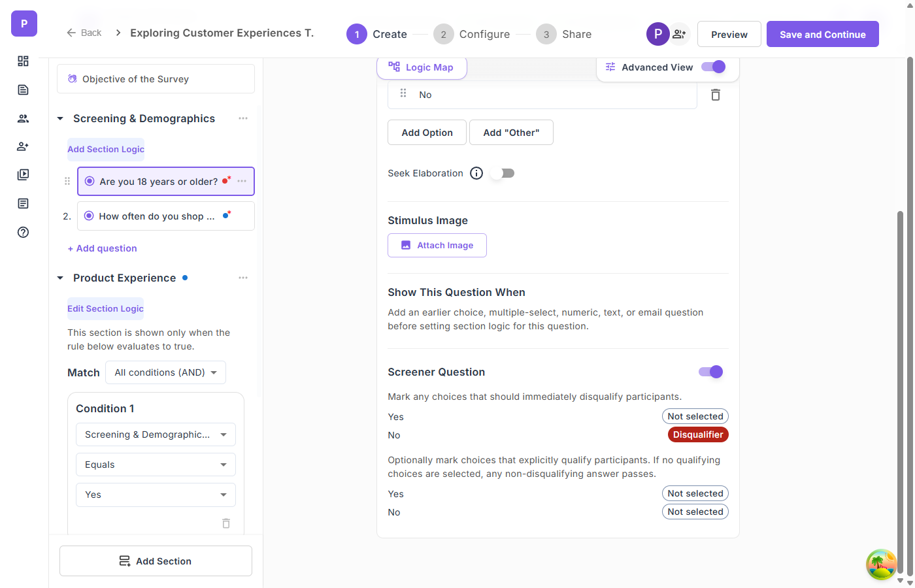Open the Equals operator dropdown
Viewport: 915px width, 588px height.
click(x=156, y=465)
